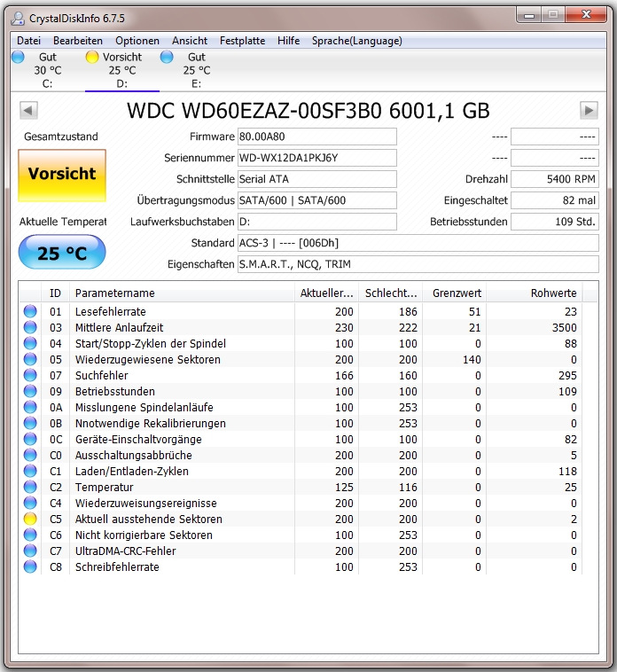Open the Bearbeiten menu
The image size is (617, 672).
[x=78, y=41]
